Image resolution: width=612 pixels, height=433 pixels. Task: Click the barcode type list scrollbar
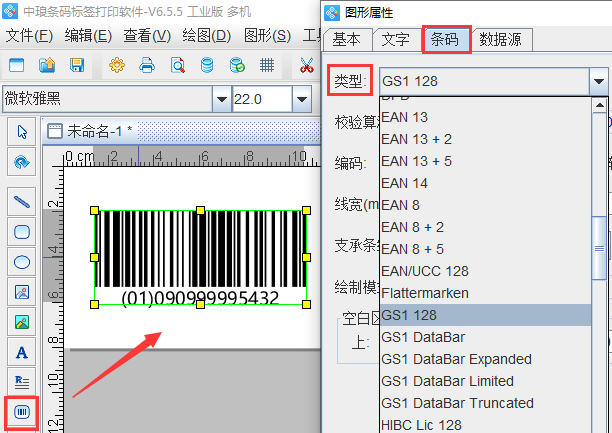[x=599, y=238]
